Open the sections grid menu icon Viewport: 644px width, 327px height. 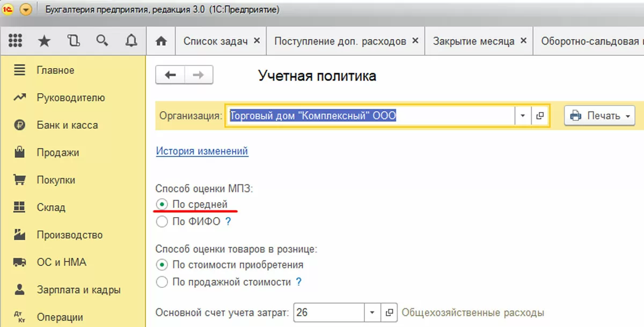[x=16, y=41]
